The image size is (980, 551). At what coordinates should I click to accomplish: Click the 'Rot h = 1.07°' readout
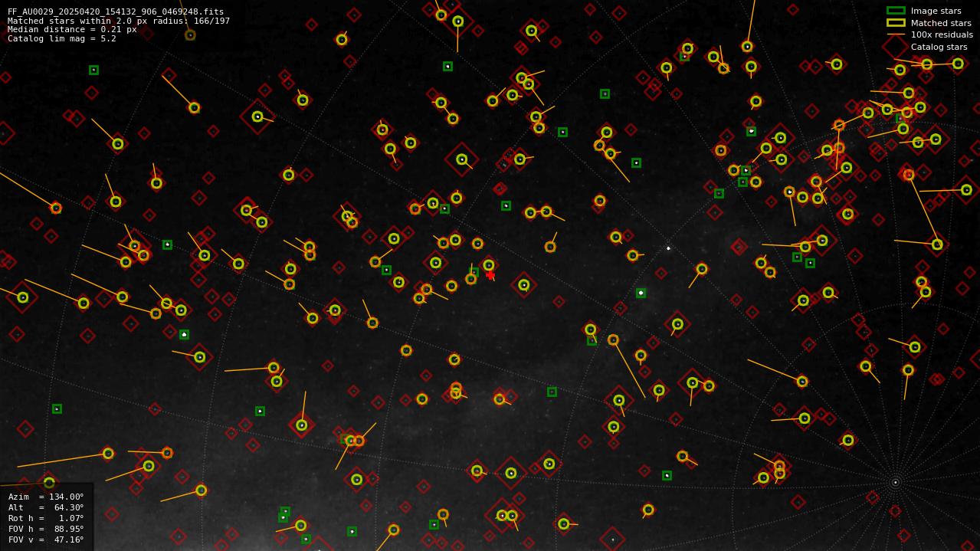click(46, 518)
